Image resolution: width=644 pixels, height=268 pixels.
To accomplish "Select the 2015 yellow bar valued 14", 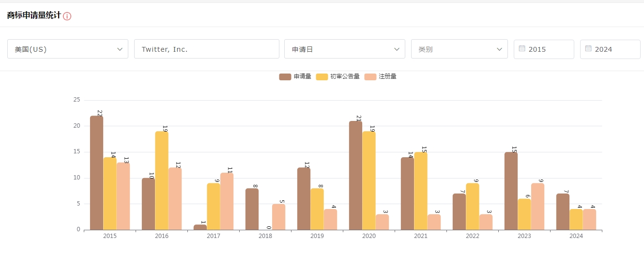I will (110, 194).
